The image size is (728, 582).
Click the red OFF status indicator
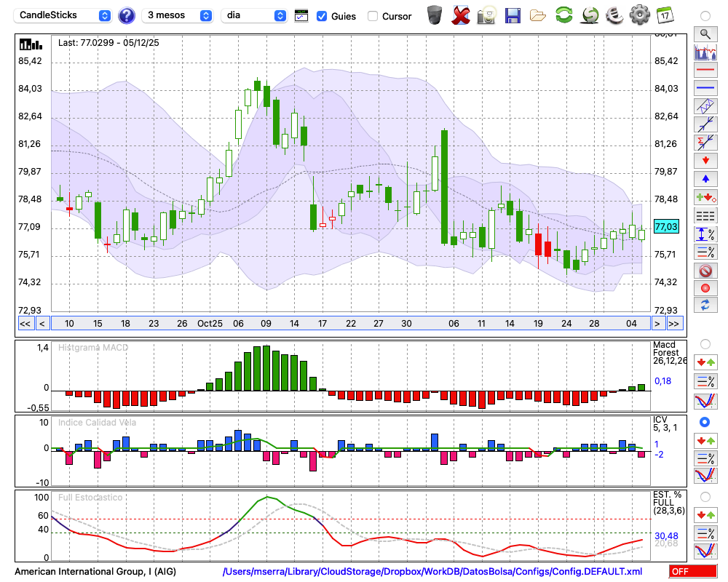tap(692, 572)
